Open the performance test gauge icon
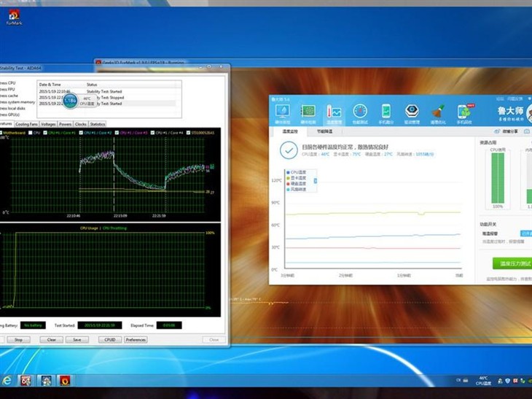This screenshot has height=399, width=532. click(x=360, y=114)
